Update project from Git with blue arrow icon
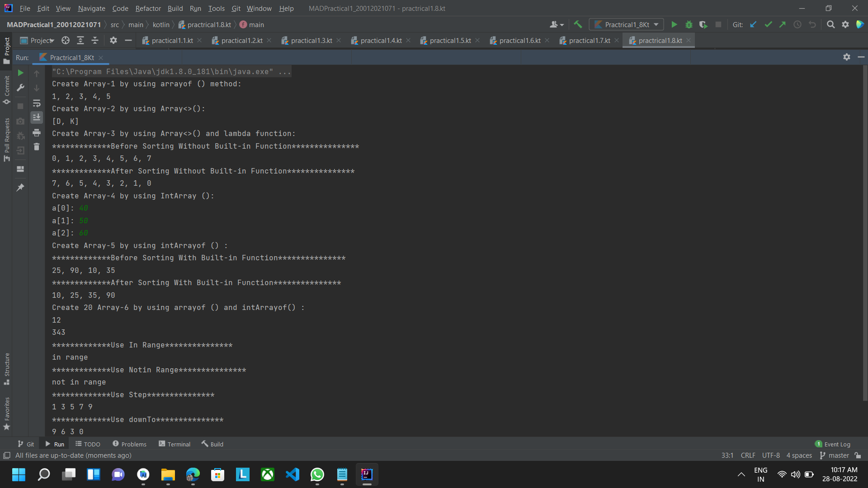Screen dimensions: 868x488 (x=753, y=24)
